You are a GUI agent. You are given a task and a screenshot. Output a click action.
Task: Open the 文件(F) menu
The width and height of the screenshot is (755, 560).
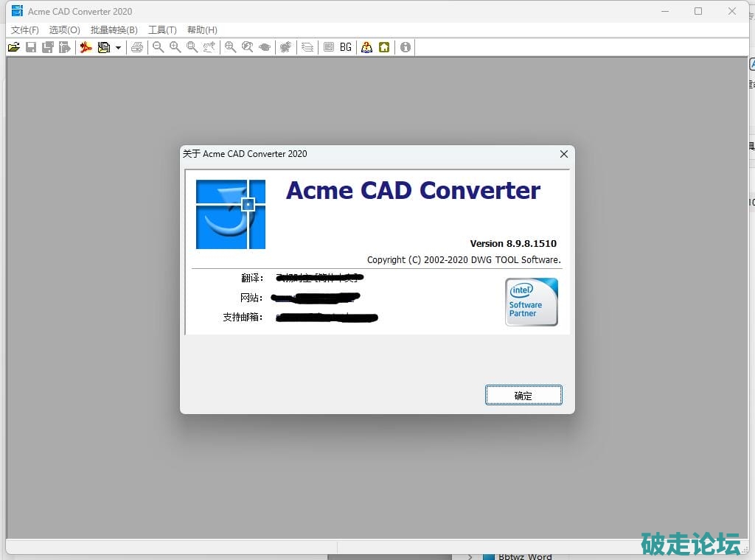25,30
